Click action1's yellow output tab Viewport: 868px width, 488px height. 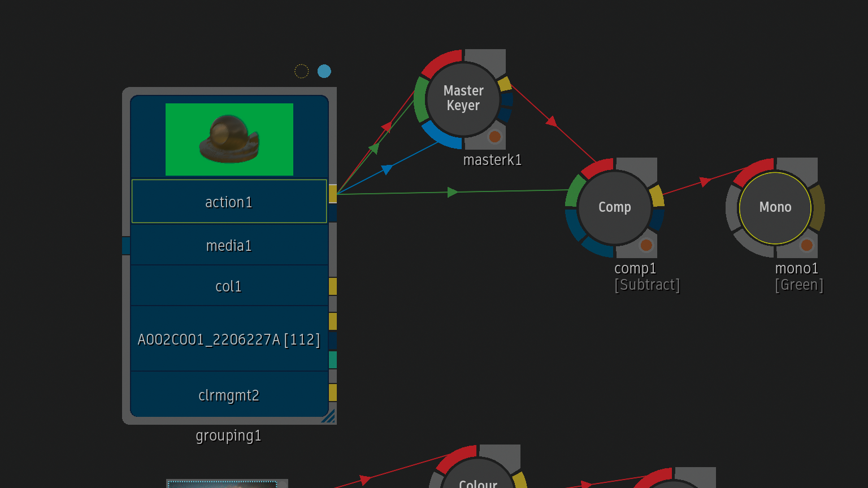click(333, 193)
